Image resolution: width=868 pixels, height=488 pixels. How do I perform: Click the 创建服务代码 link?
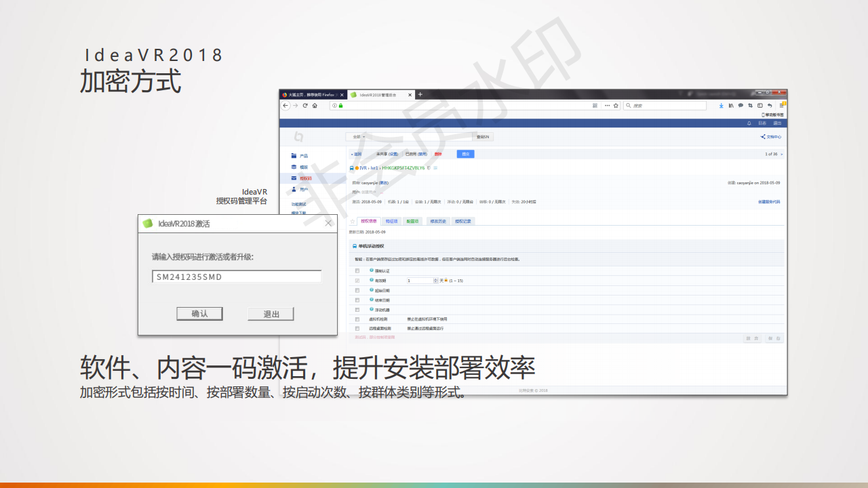[x=769, y=201]
